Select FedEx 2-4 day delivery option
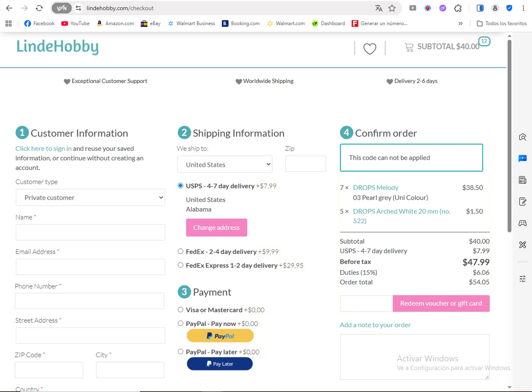532x392 pixels. click(181, 252)
